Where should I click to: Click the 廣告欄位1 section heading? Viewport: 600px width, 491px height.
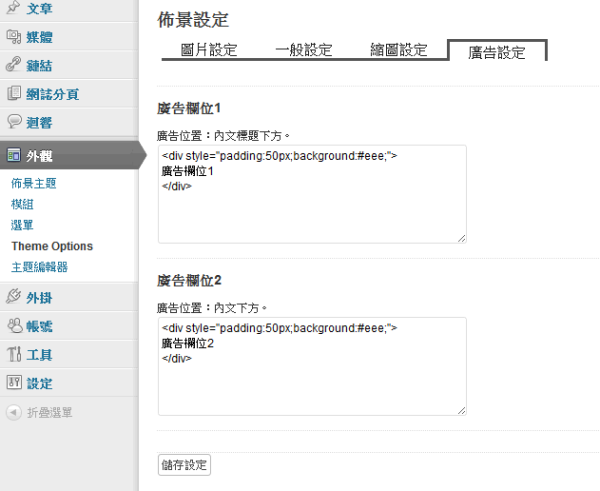189,108
